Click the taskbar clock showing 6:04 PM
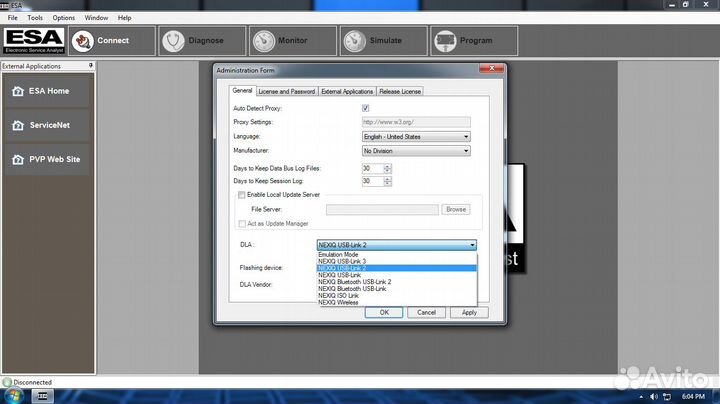Viewport: 720px width, 404px height. tap(693, 396)
